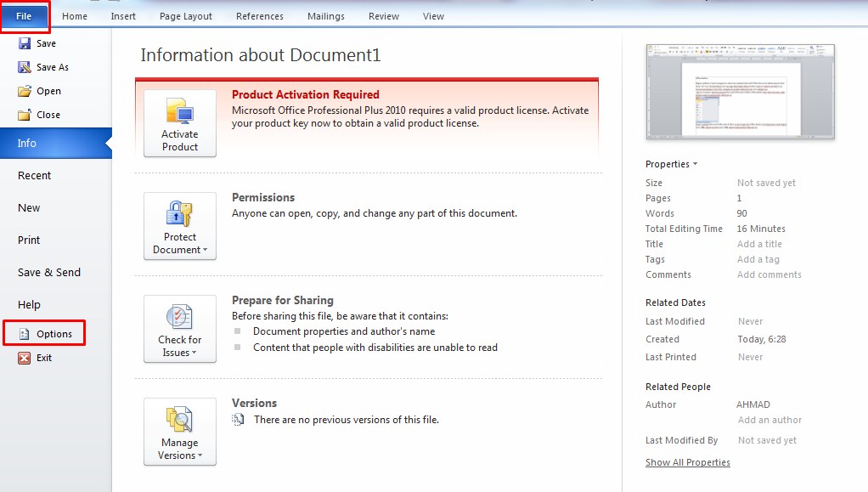Click the document preview thumbnail
The width and height of the screenshot is (868, 492).
point(740,92)
